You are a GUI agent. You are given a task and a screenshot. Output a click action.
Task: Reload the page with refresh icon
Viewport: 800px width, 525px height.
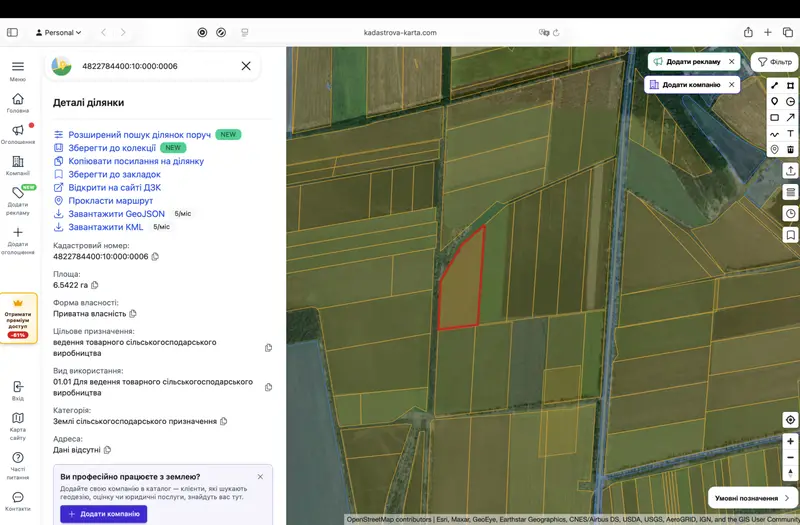[x=556, y=33]
